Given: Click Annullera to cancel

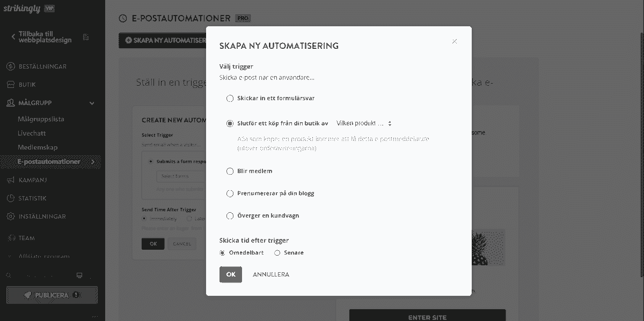Looking at the screenshot, I should pyautogui.click(x=271, y=274).
